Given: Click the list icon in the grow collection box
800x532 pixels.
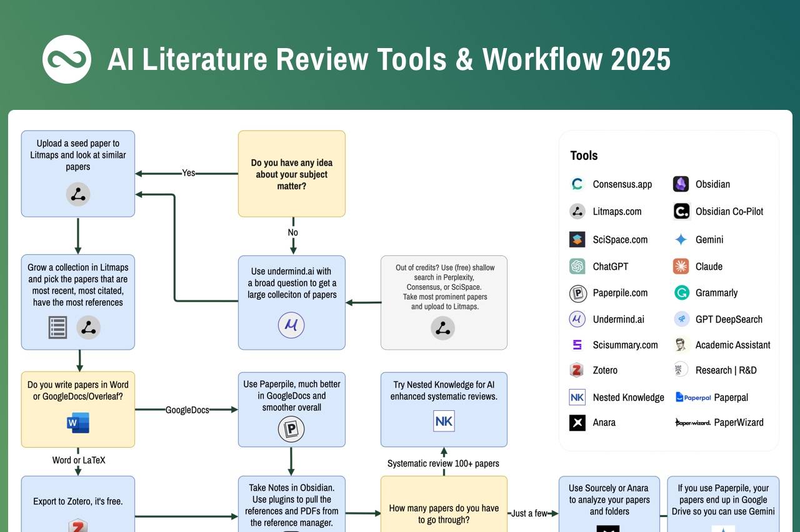Looking at the screenshot, I should tap(58, 327).
